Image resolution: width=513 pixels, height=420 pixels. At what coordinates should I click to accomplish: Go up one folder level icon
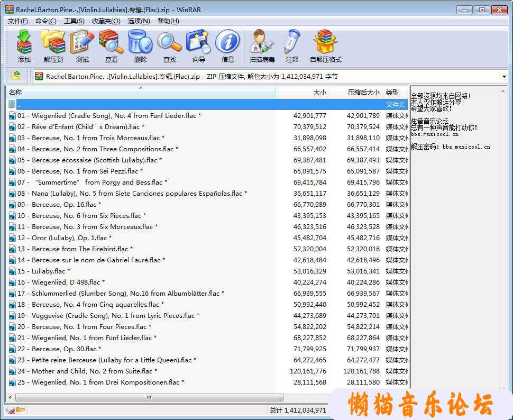[16, 76]
